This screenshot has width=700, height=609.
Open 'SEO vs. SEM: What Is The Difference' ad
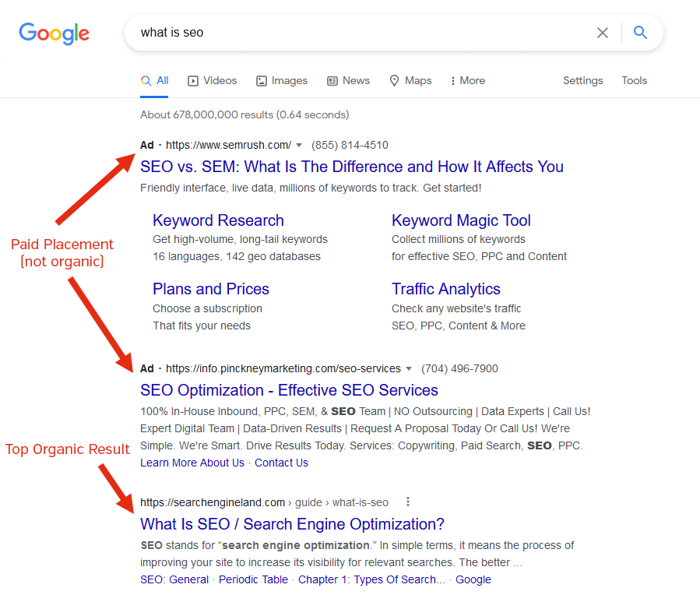point(352,167)
